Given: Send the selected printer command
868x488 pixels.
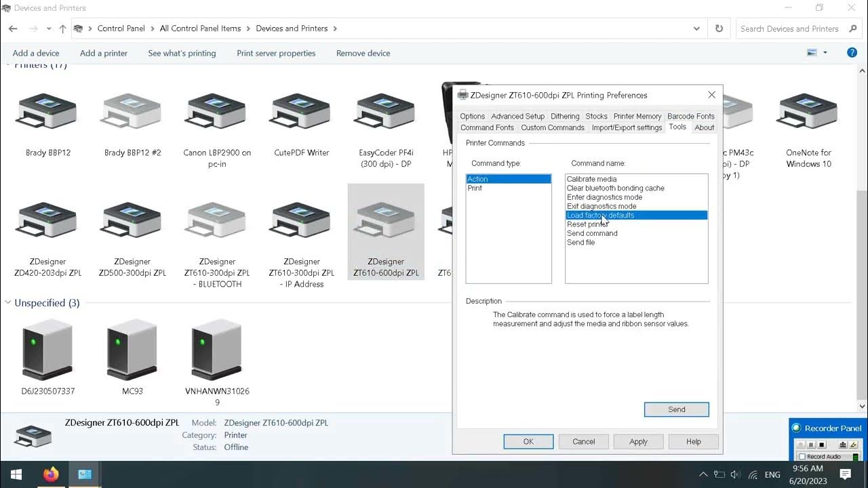Looking at the screenshot, I should [677, 409].
